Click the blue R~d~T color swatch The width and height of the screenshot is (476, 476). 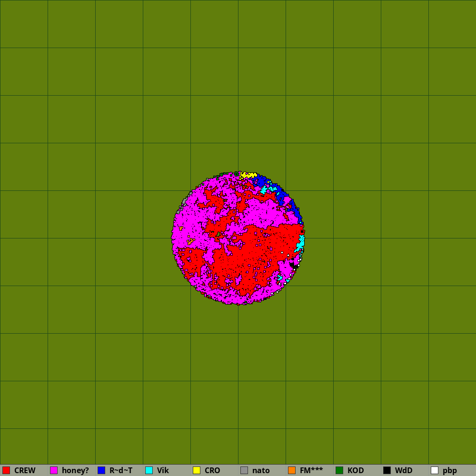click(x=101, y=470)
